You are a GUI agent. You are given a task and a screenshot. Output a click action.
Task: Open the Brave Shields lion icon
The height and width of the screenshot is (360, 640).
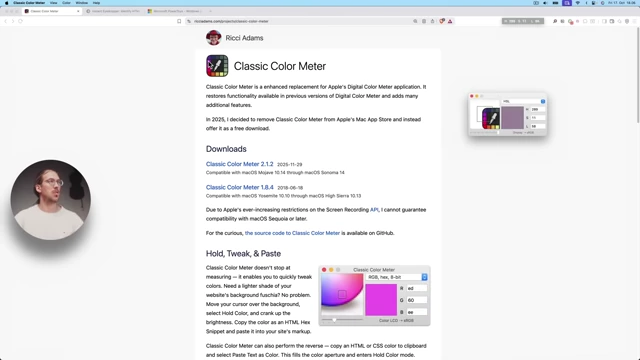click(x=442, y=21)
